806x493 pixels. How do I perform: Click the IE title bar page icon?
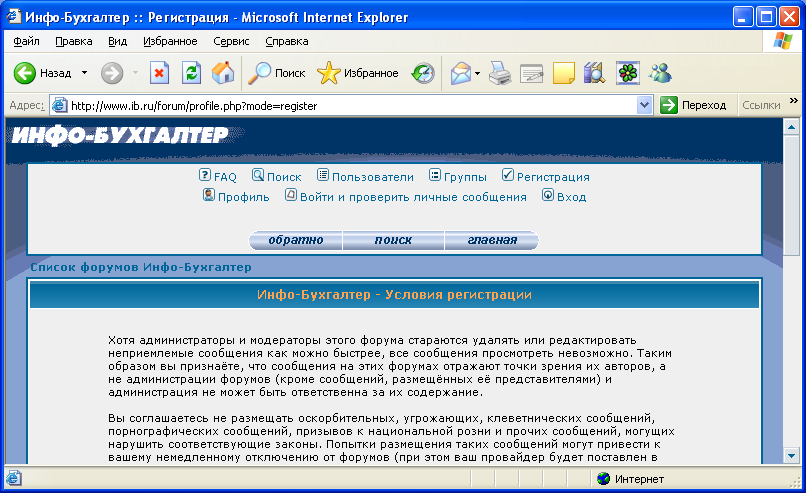(x=12, y=16)
